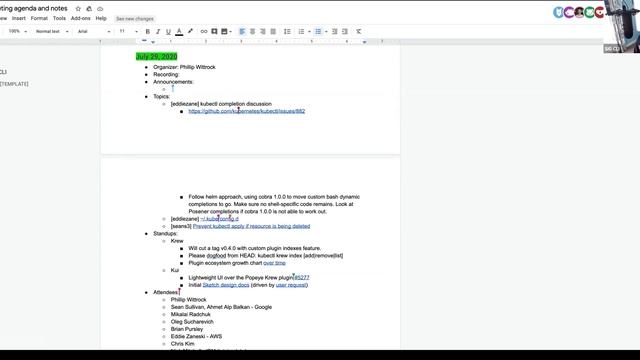Click the 'Standups:' bullet text
The width and height of the screenshot is (640, 360).
pyautogui.click(x=165, y=233)
